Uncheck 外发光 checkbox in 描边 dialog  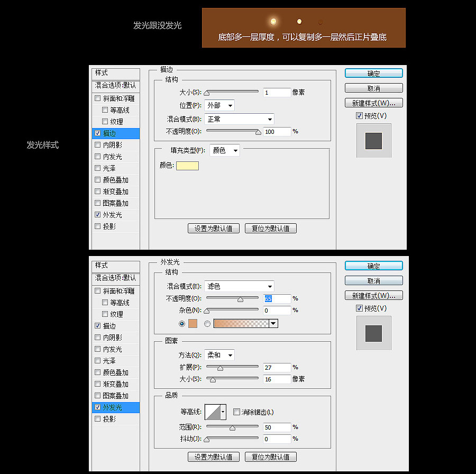tap(97, 214)
